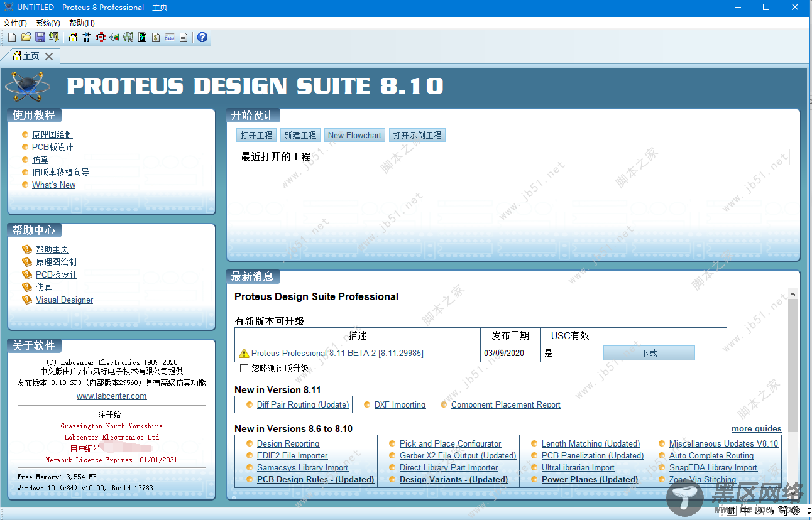This screenshot has height=520, width=812.
Task: Click the 打开工程 button
Action: point(256,135)
